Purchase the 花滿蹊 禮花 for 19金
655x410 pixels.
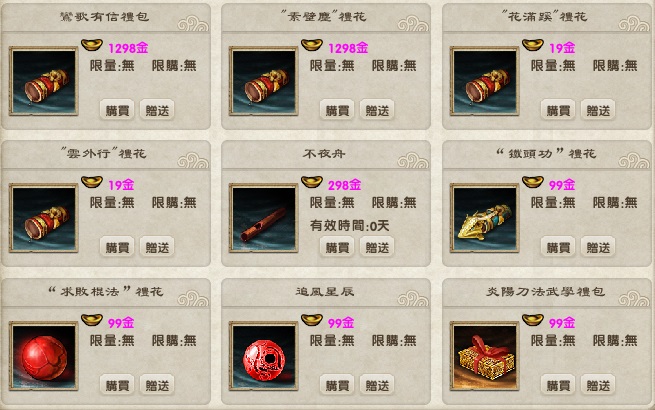558,110
